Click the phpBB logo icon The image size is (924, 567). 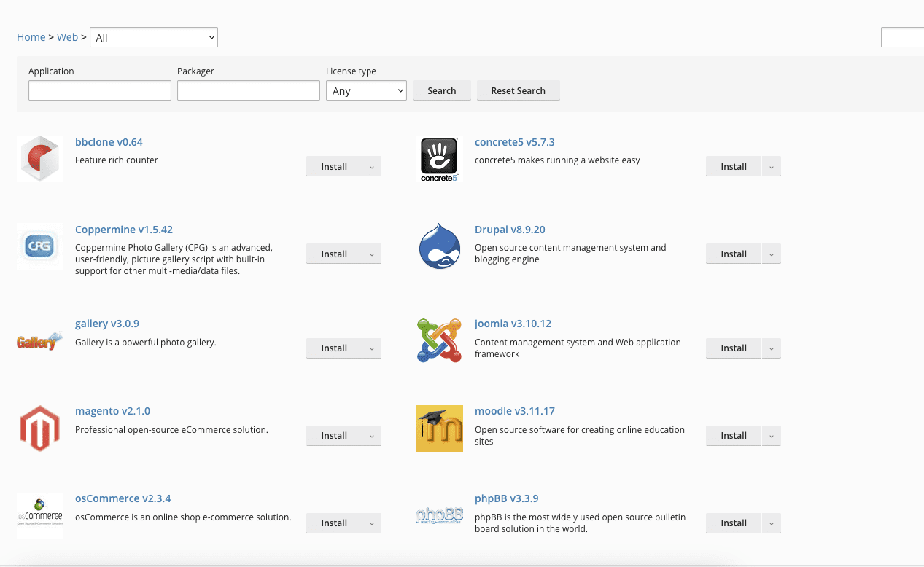click(x=439, y=515)
